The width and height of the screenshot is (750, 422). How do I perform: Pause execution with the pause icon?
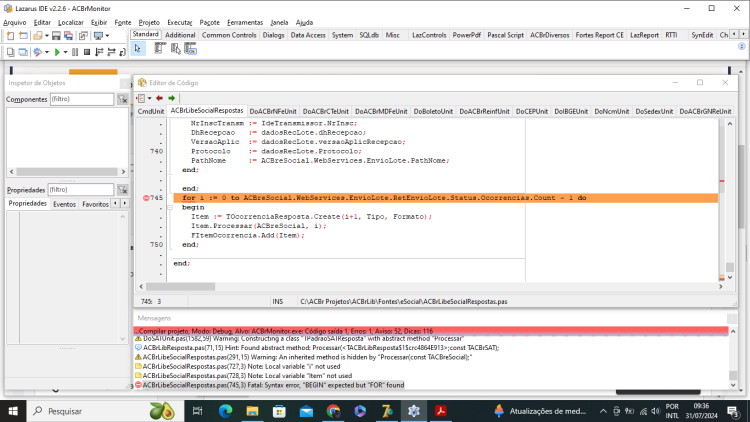pos(75,52)
